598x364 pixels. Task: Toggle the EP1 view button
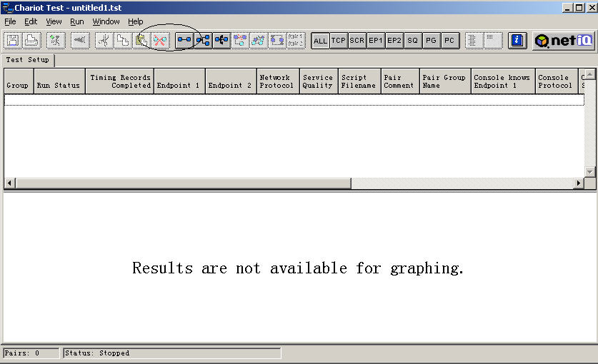coord(376,41)
